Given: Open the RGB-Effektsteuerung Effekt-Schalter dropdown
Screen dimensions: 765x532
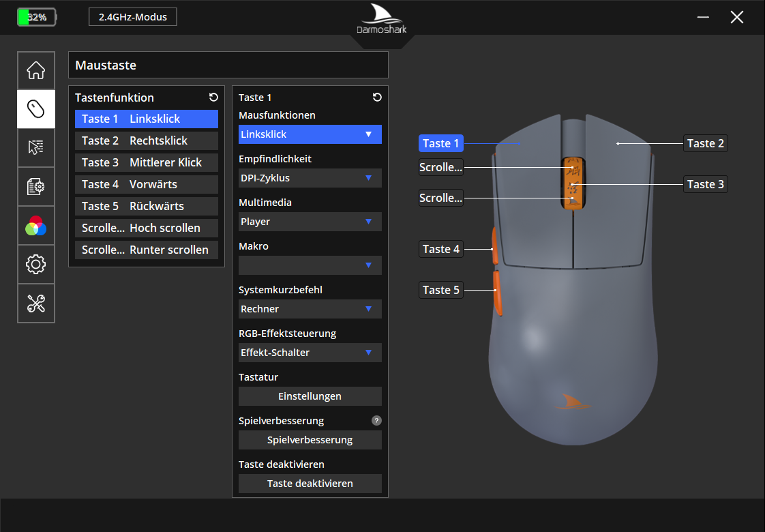Looking at the screenshot, I should pos(310,353).
